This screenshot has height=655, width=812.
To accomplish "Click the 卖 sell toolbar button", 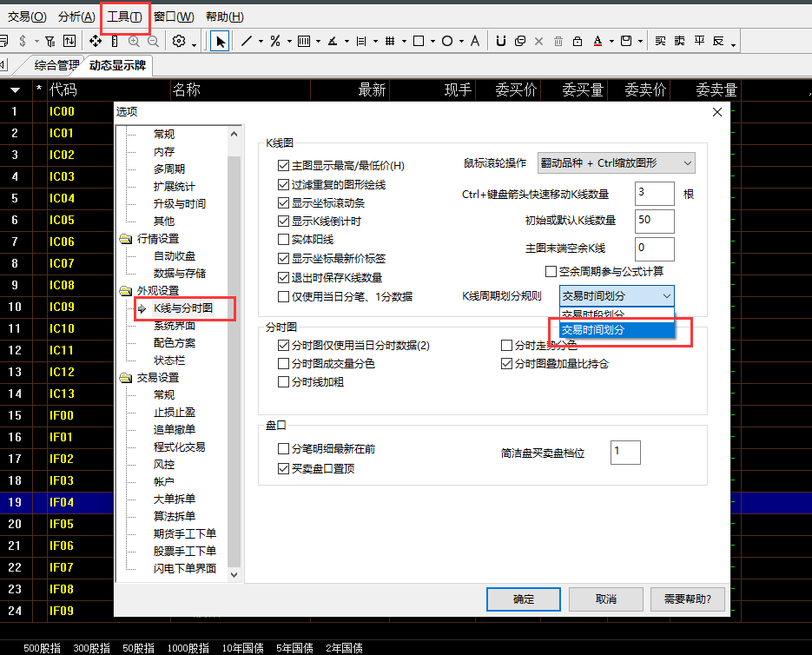I will (x=679, y=41).
